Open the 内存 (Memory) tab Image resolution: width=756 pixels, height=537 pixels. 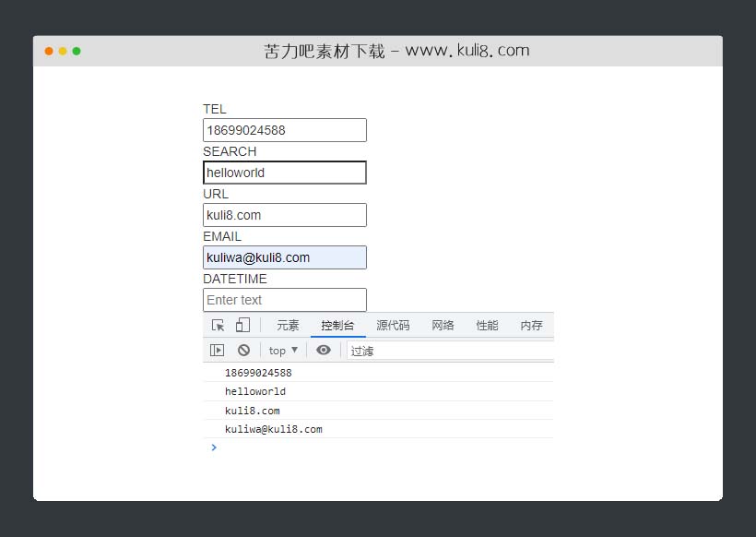tap(530, 325)
